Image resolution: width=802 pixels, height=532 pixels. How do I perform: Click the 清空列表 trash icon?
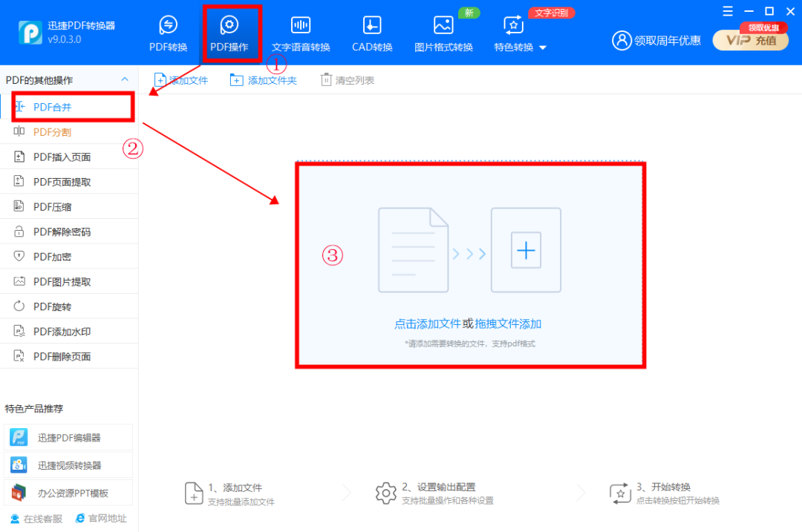coord(326,80)
